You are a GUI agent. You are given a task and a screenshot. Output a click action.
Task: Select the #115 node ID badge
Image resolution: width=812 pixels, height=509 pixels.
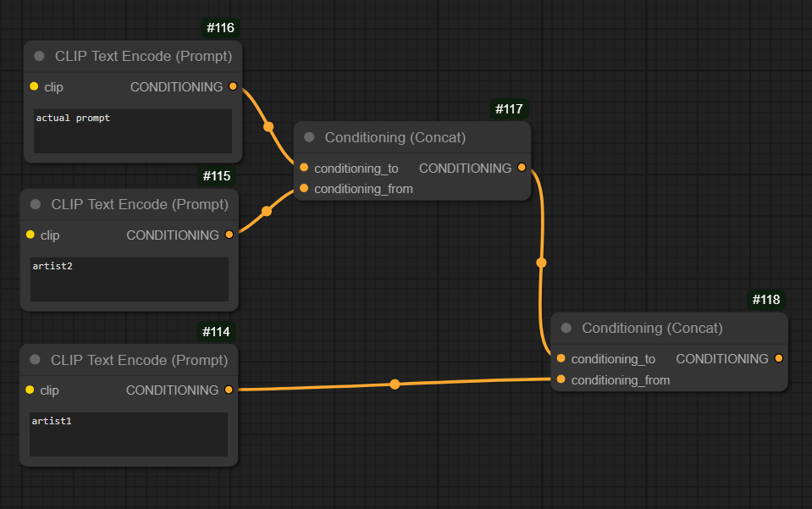tap(217, 176)
